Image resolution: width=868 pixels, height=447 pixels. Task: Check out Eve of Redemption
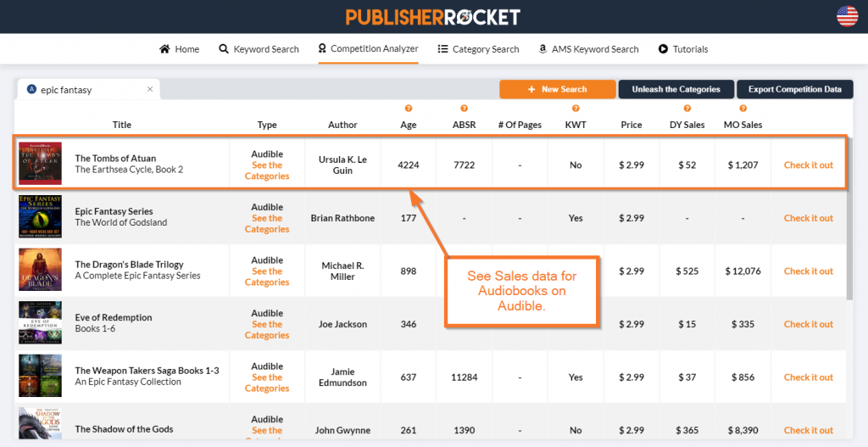808,324
